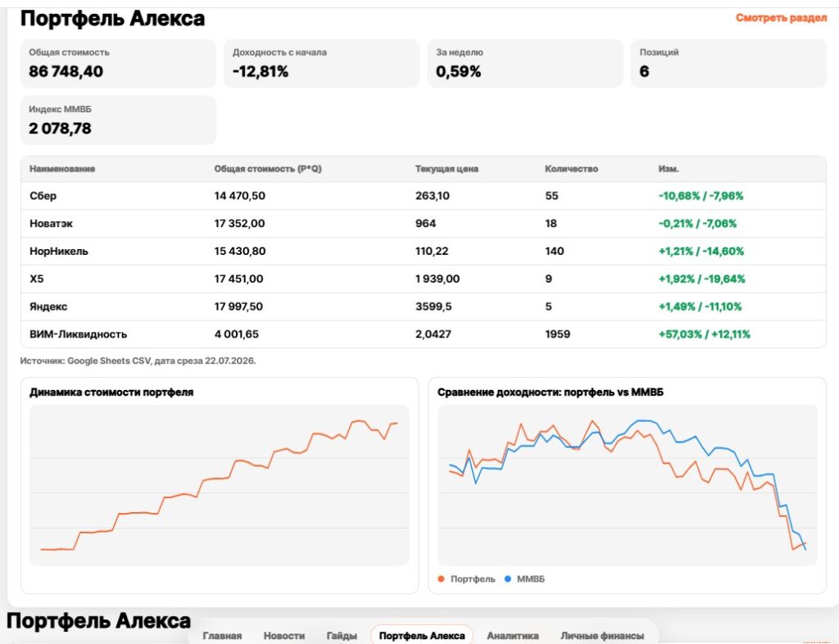This screenshot has height=644, width=839.
Task: Select the Новатэк table row
Action: (x=424, y=224)
